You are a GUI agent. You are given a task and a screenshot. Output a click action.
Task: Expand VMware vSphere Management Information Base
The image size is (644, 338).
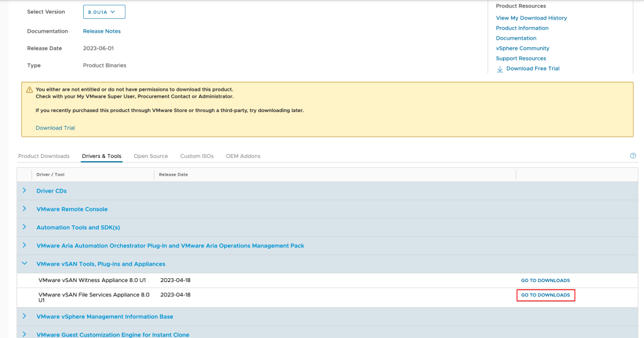25,317
